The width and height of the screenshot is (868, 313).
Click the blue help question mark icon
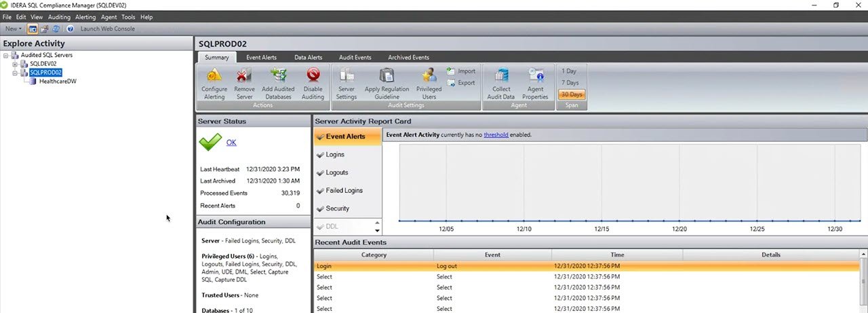point(70,29)
